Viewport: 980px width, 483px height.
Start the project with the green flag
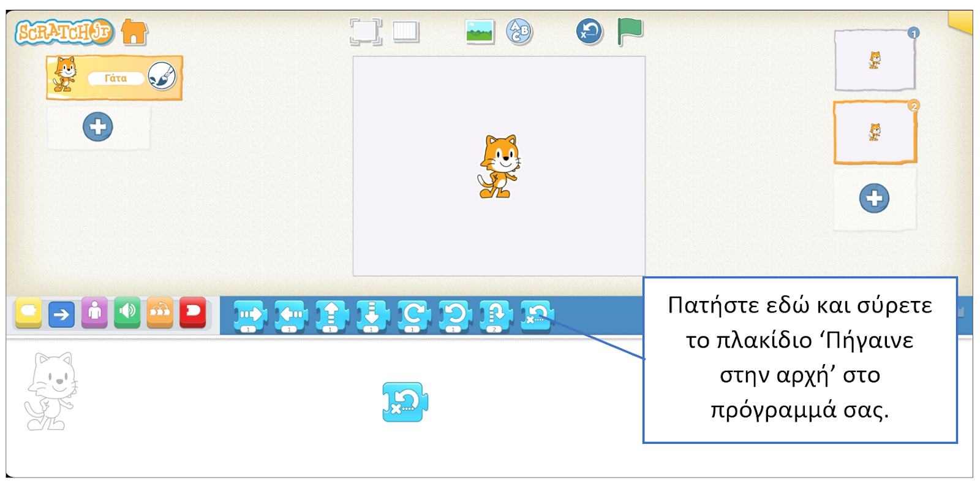coord(630,31)
